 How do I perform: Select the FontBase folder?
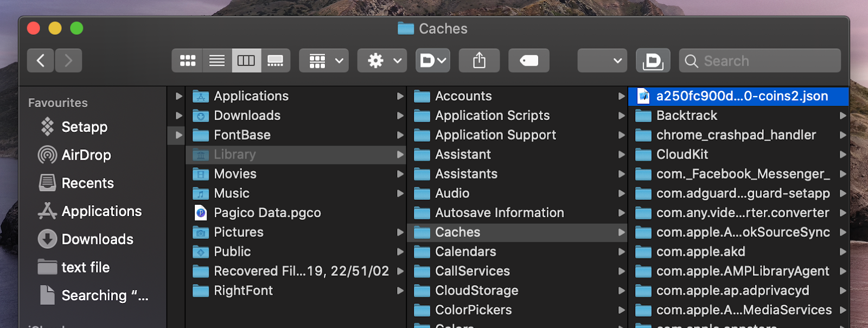[296, 135]
